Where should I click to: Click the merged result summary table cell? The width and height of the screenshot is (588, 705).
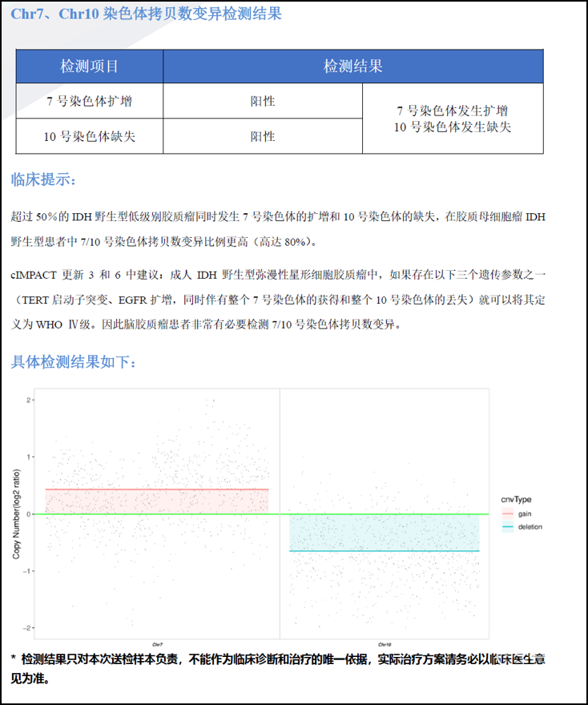click(453, 119)
